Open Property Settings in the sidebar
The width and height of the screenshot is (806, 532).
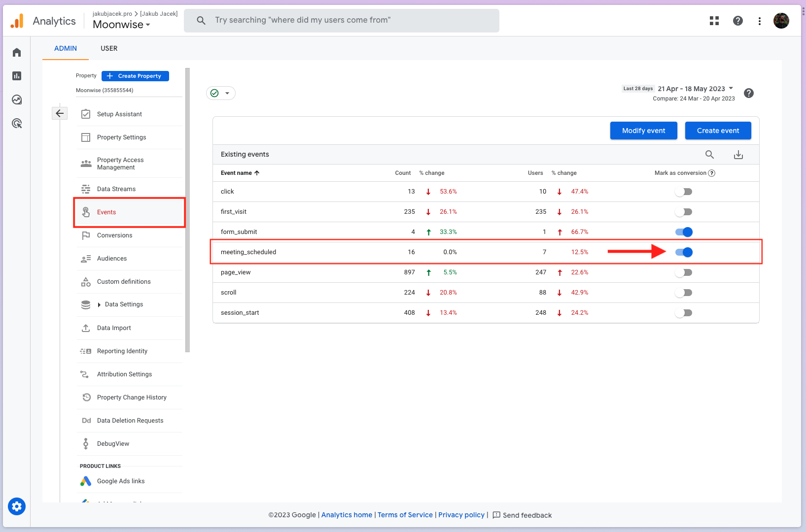[121, 137]
